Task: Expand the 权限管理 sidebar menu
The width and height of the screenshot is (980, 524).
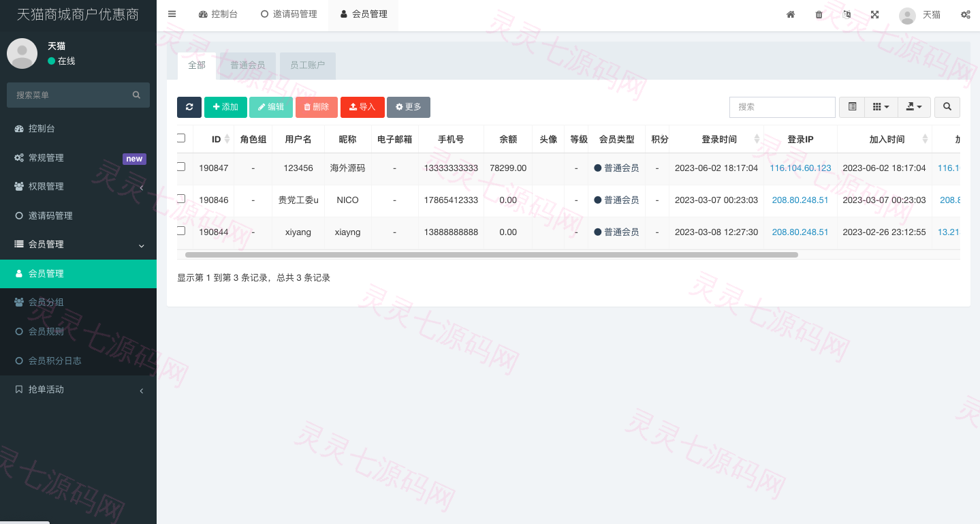Action: 78,186
